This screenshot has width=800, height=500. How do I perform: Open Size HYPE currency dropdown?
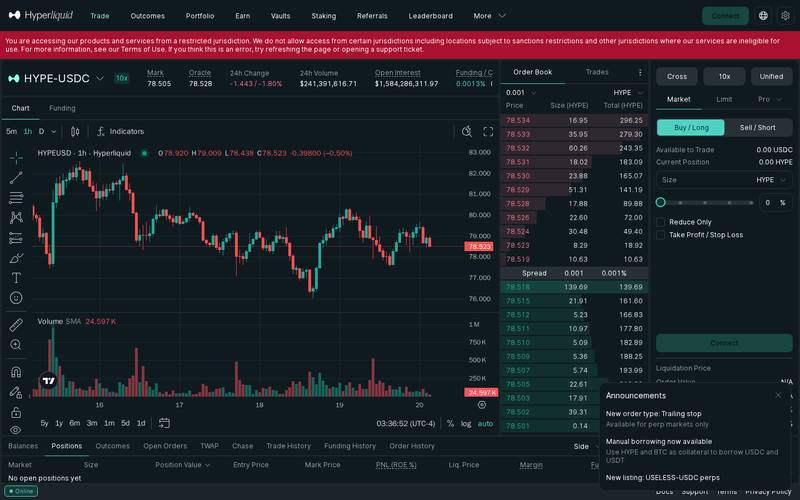(771, 180)
